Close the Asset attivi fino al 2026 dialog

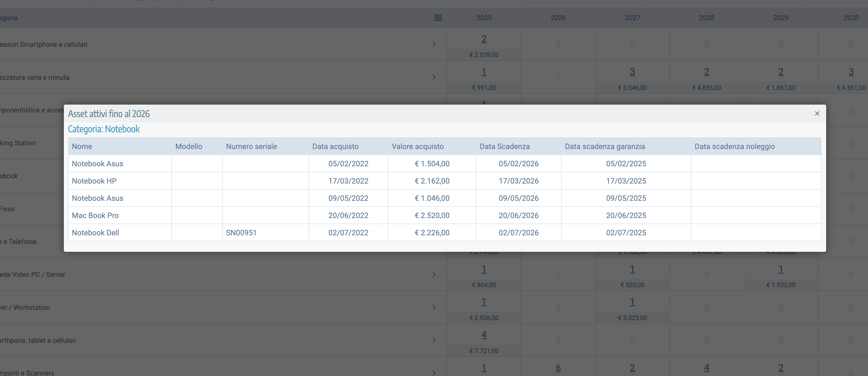point(817,113)
